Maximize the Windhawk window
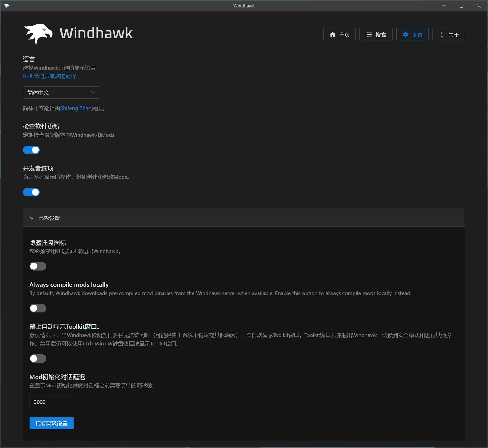The height and width of the screenshot is (448, 488). (461, 6)
